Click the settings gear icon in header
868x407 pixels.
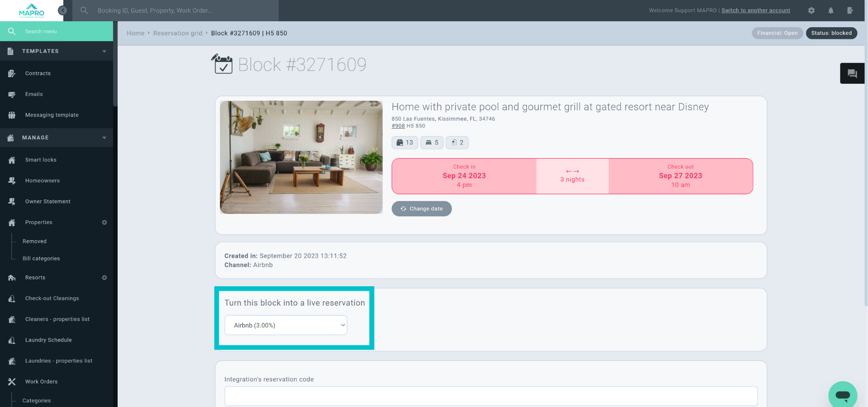(x=811, y=10)
